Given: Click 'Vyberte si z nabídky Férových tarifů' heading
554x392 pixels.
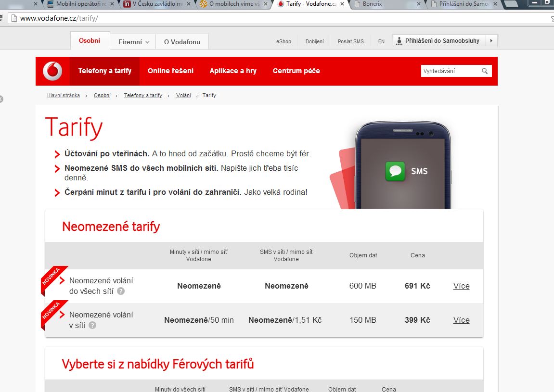Looking at the screenshot, I should click(x=158, y=364).
